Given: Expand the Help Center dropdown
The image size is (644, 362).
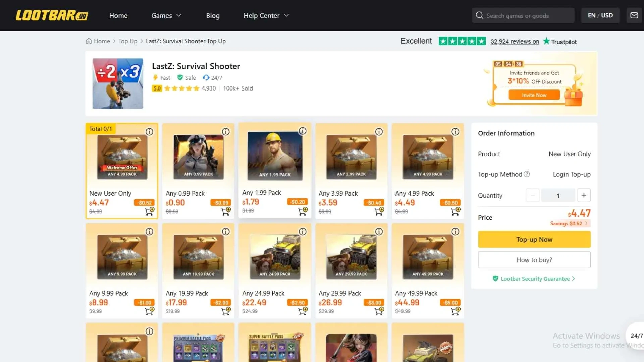Looking at the screenshot, I should point(266,15).
